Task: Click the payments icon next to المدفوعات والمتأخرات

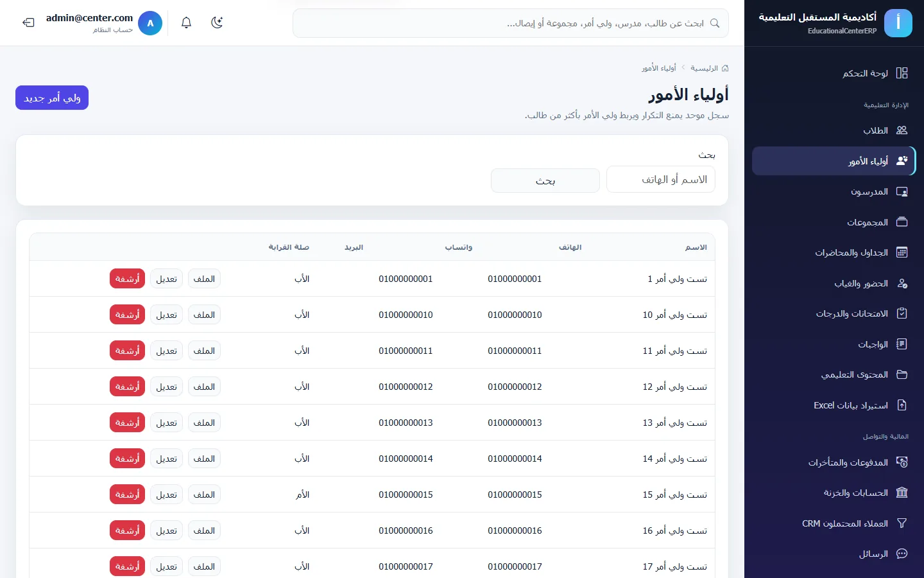Action: pos(902,462)
